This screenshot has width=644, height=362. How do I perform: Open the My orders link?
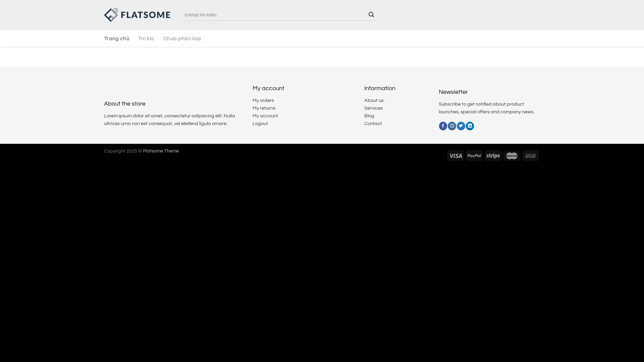263,101
